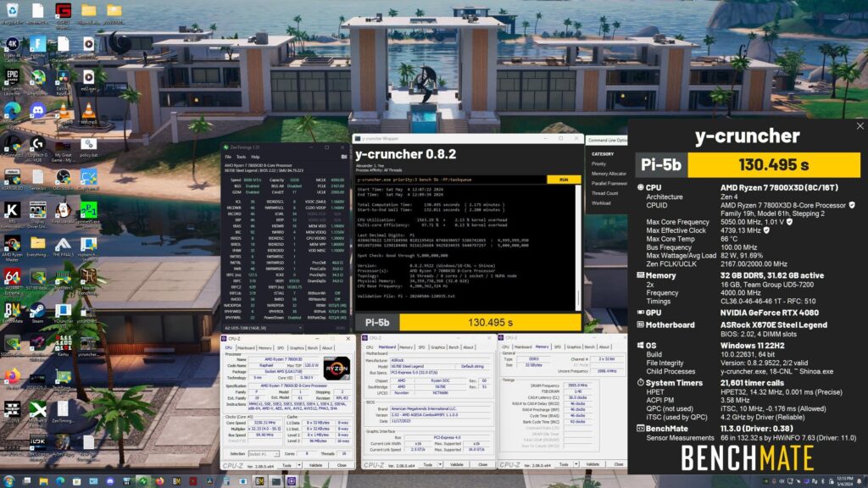Select Workload in Command Line Options
Screen dimensions: 868x488
pyautogui.click(x=601, y=203)
